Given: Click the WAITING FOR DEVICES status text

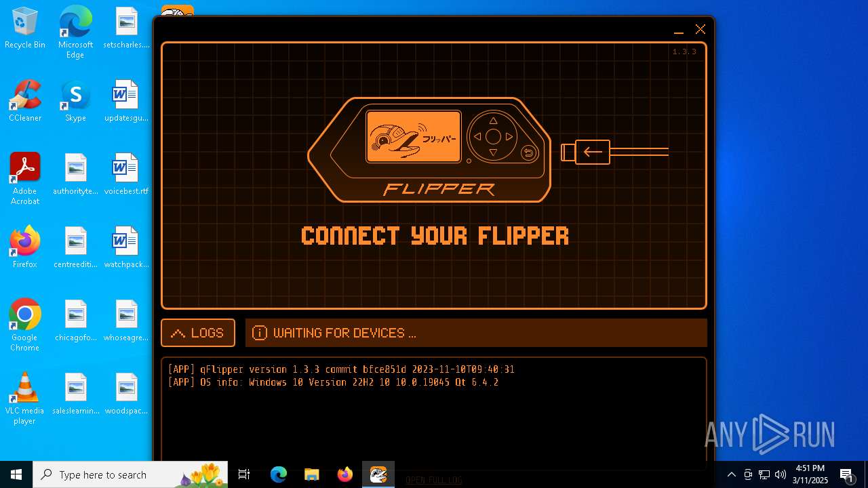Looking at the screenshot, I should 344,333.
